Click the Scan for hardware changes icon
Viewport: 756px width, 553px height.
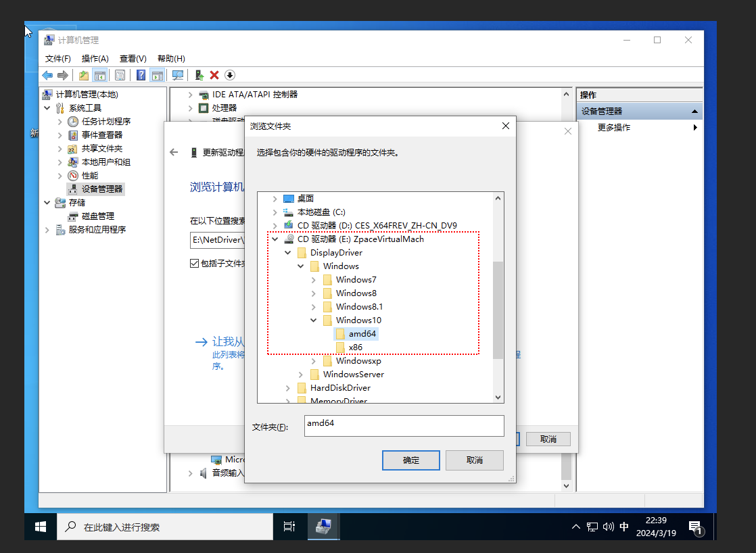click(178, 74)
